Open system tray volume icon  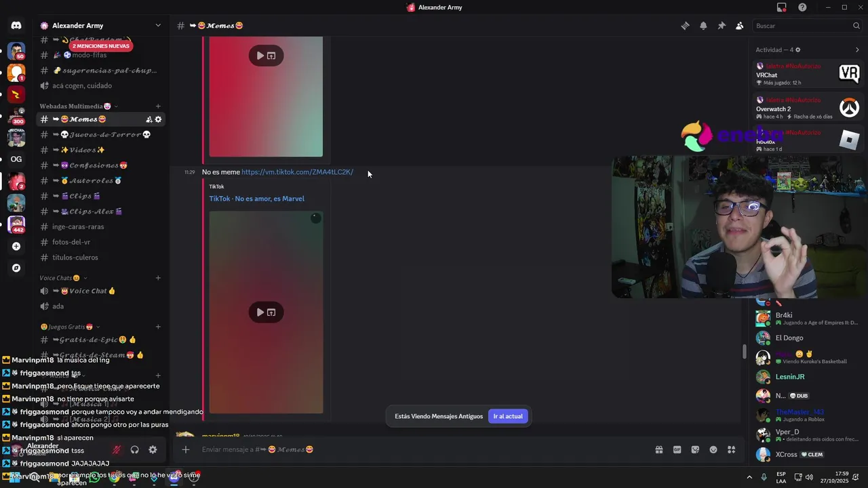(809, 477)
